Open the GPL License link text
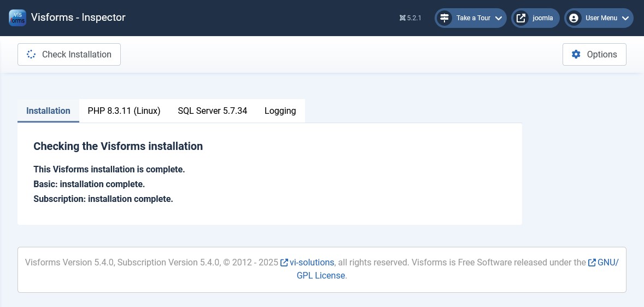Screen dimensions: 644x307 coord(321,276)
